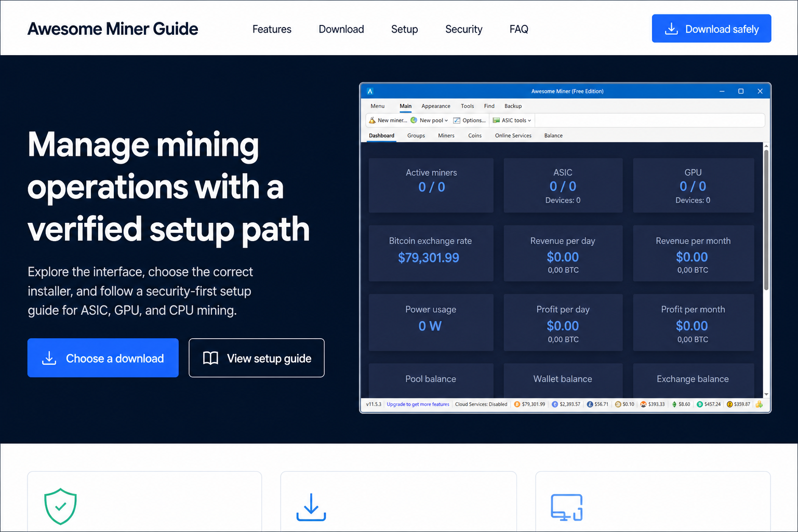The image size is (798, 532).
Task: Click the New miner... toolbar button
Action: [388, 120]
